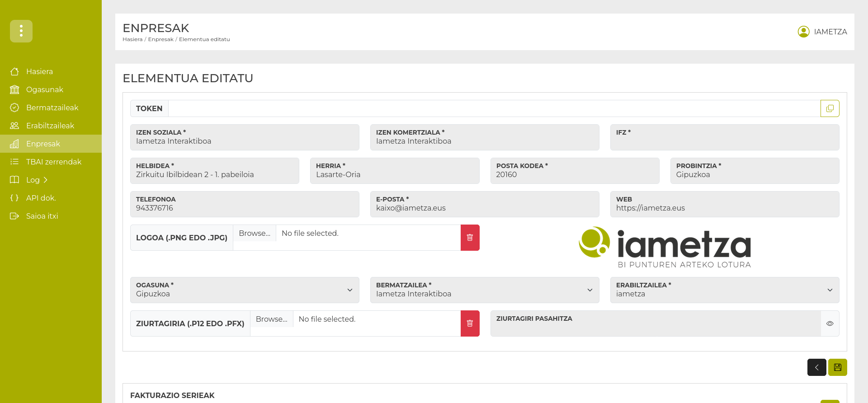Click the Hasiera breadcrumb link
The width and height of the screenshot is (868, 403).
tap(132, 39)
